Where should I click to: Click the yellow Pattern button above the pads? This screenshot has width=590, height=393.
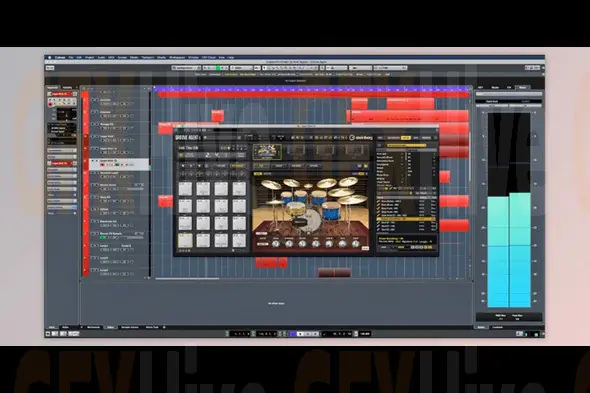(238, 166)
